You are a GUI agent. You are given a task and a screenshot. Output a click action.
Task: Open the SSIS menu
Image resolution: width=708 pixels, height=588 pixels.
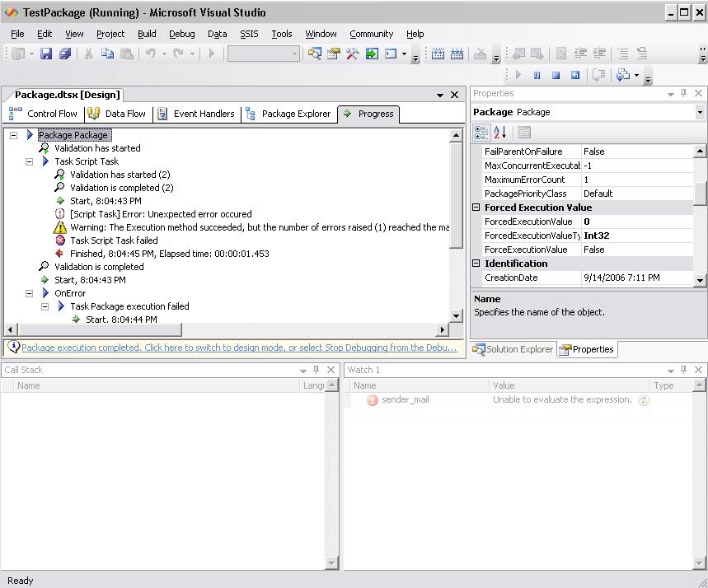coord(248,34)
